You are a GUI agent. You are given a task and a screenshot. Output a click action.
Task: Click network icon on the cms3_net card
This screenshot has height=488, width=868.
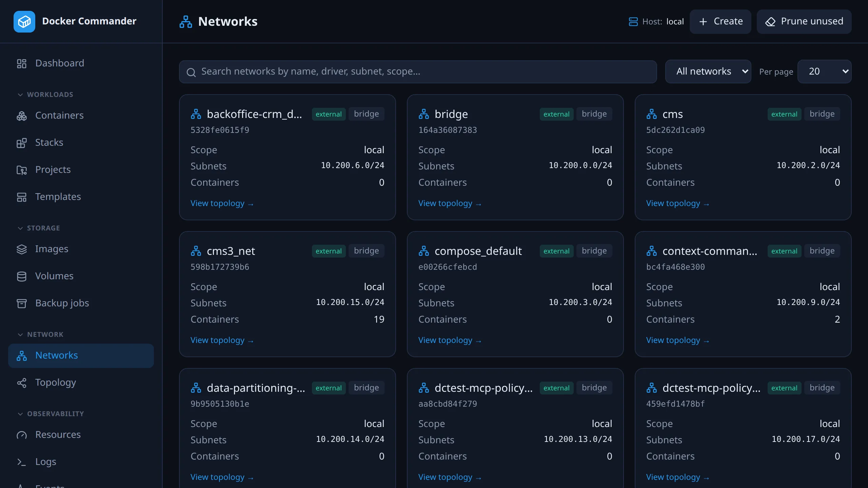[196, 251]
